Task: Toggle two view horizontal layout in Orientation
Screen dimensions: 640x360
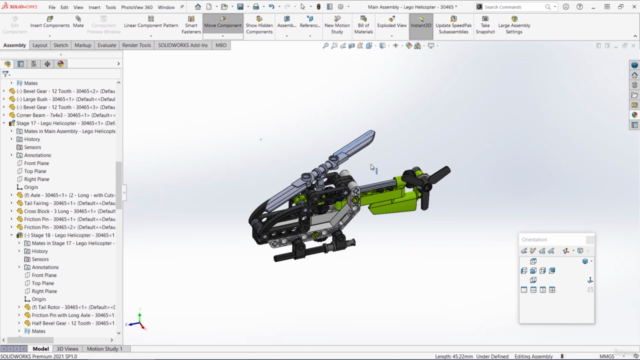Action: (x=533, y=290)
